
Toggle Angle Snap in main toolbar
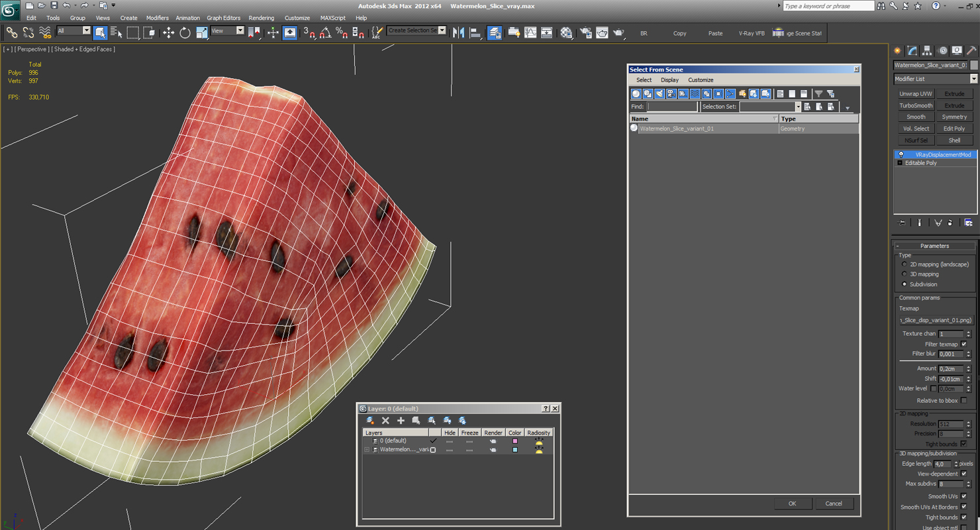click(325, 32)
